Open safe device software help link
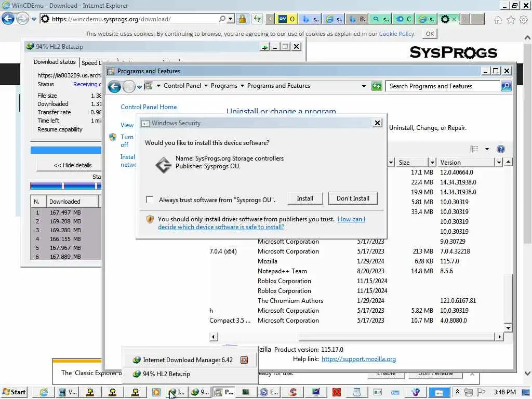Screen dimensions: 532x399 [262, 223]
